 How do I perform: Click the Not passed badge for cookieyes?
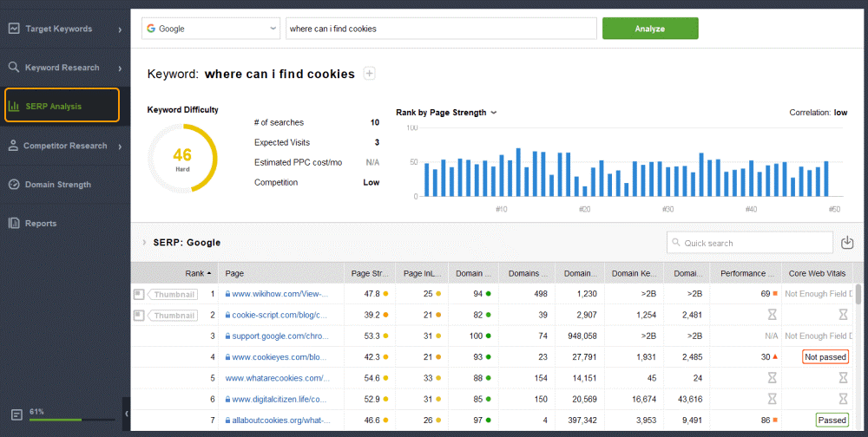(x=825, y=356)
